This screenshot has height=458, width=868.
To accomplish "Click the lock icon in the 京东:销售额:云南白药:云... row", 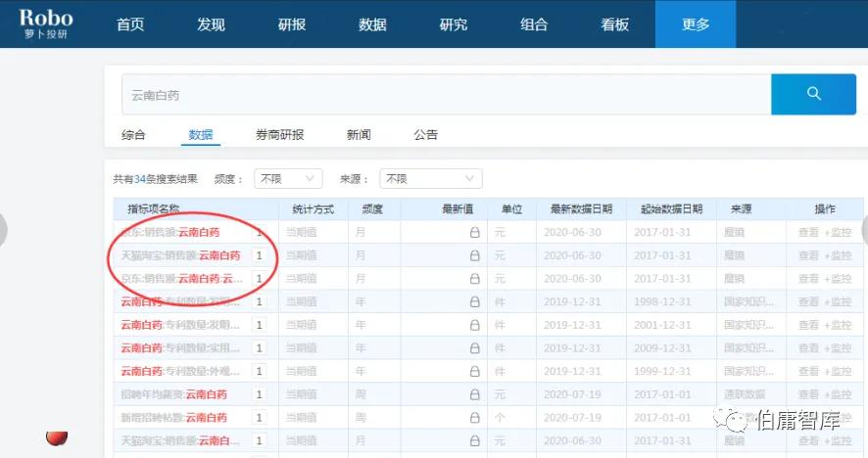I will 474,279.
